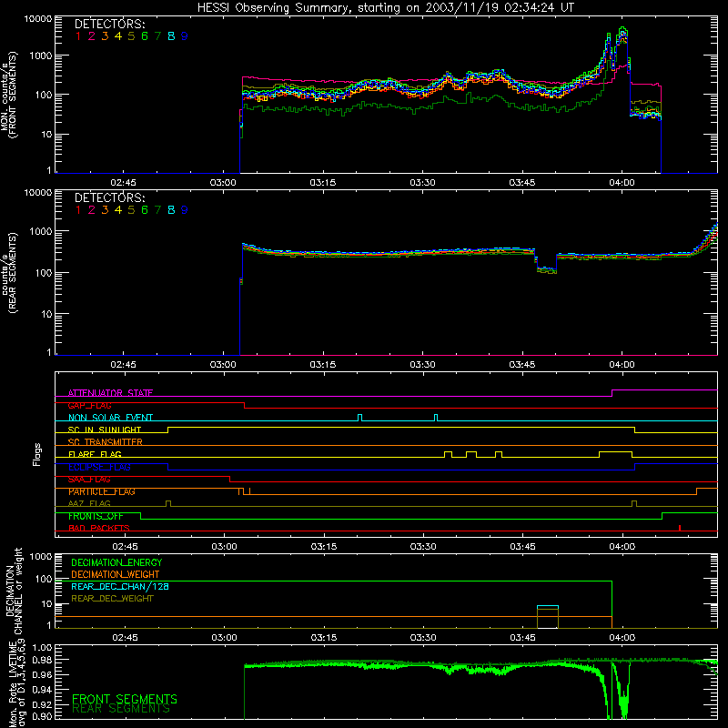The height and width of the screenshot is (728, 728).
Task: Select detector 5 in front segments legend
Action: pos(131,36)
